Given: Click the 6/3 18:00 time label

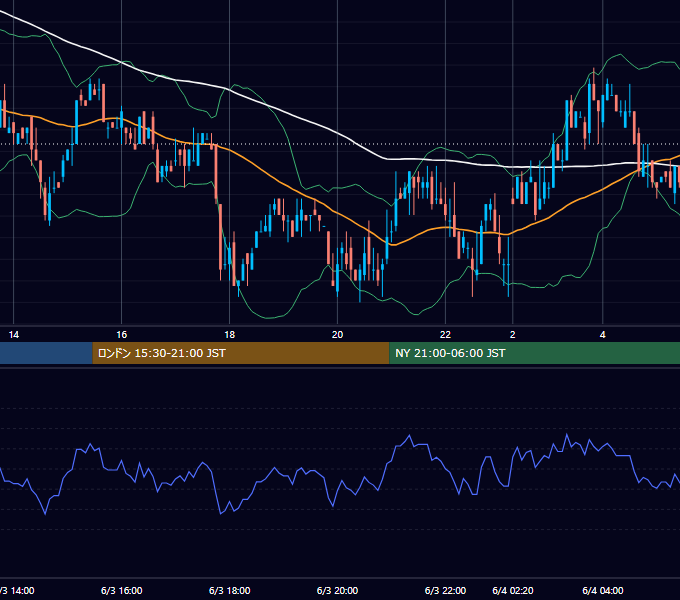Looking at the screenshot, I should 229,590.
